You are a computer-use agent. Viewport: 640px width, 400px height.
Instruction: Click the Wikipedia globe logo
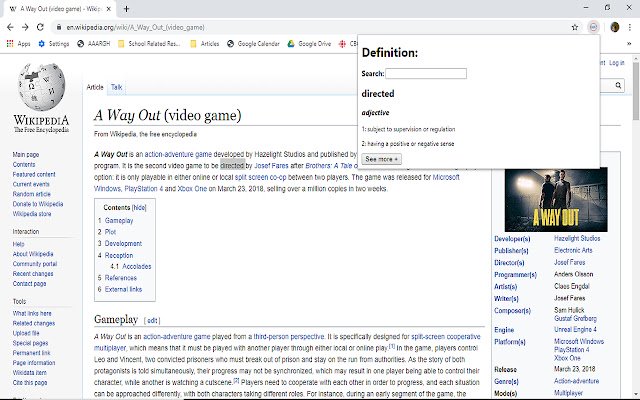point(41,87)
